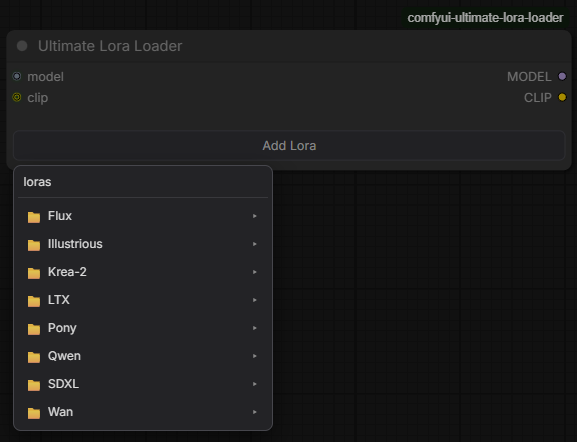Click the Wan folder icon

pyautogui.click(x=34, y=413)
